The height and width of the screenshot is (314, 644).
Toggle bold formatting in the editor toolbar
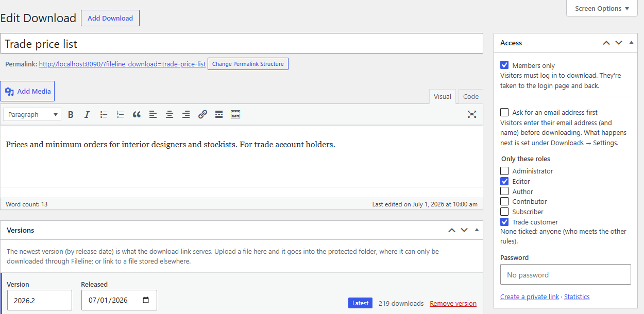[x=71, y=114]
